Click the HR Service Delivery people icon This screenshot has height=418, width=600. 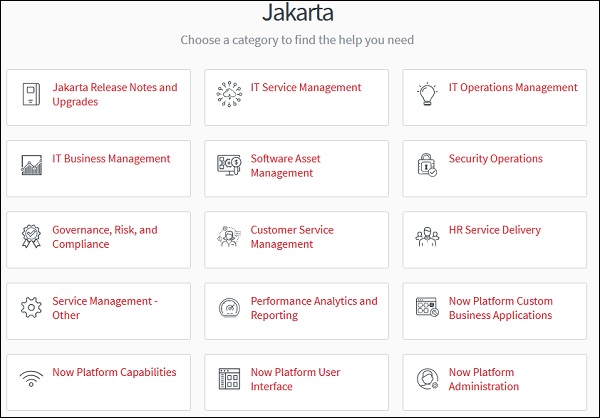click(427, 237)
